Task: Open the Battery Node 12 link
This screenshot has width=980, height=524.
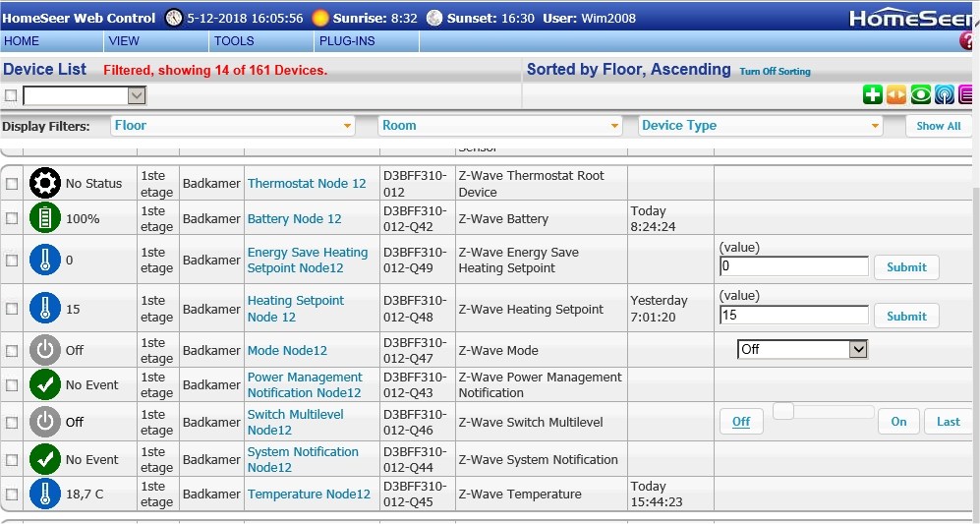Action: click(294, 219)
